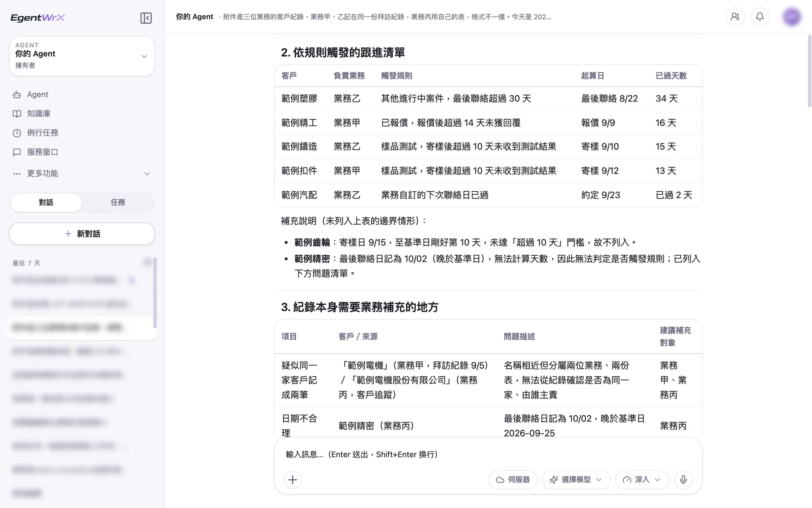This screenshot has width=812, height=508.
Task: Open 知識庫 in the sidebar
Action: coord(39,113)
